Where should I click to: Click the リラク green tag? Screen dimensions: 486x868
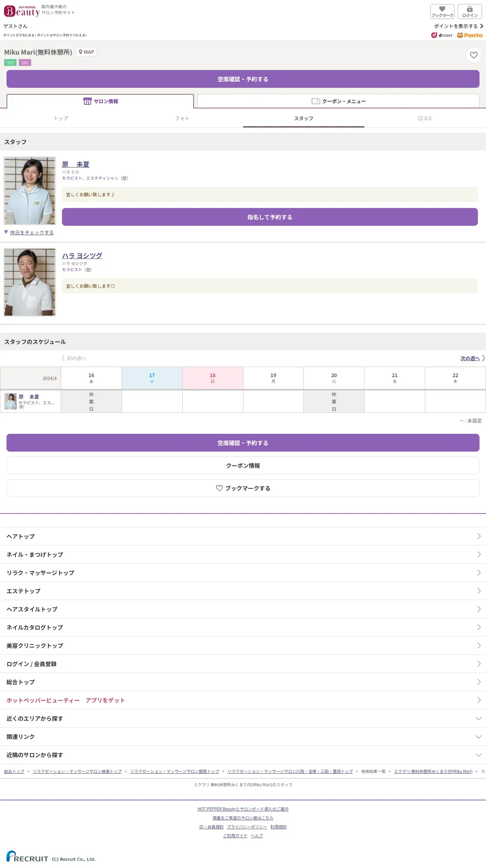[x=10, y=63]
